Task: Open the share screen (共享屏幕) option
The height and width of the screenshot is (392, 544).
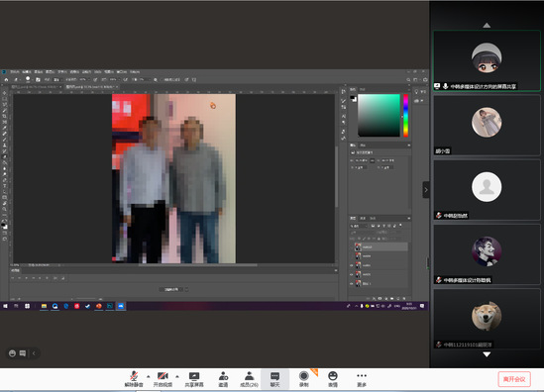Action: [194, 379]
